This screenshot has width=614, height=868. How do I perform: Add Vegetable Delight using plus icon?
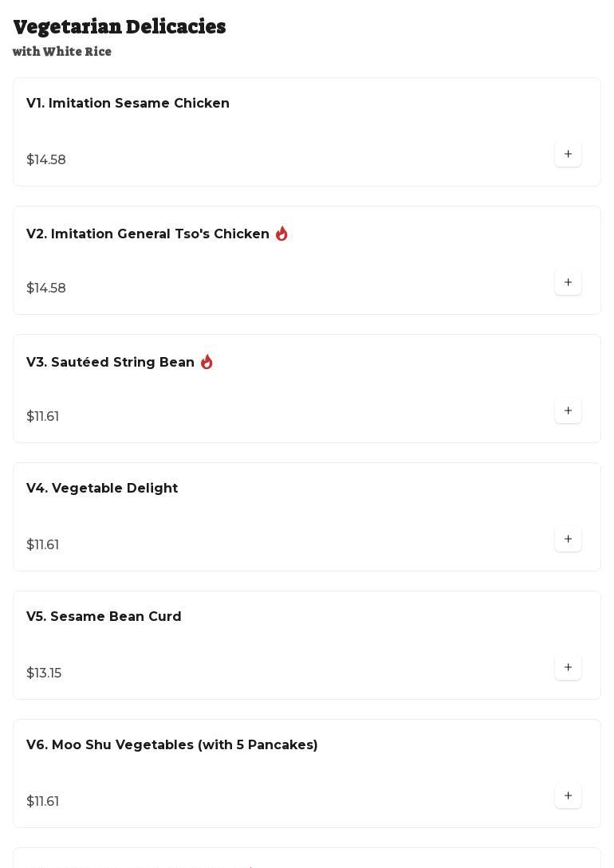(x=568, y=540)
